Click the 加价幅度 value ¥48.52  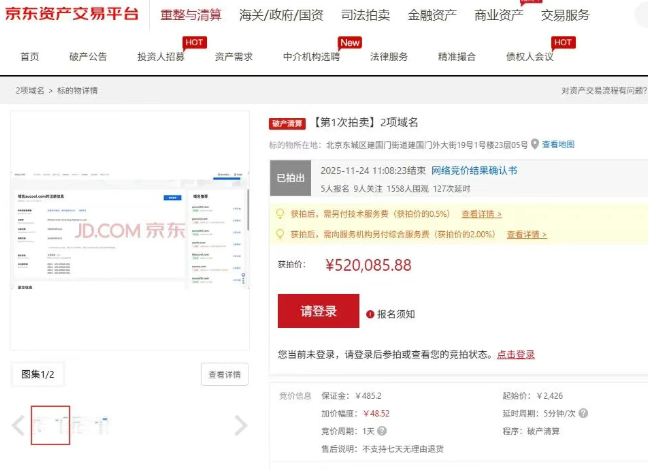376,413
